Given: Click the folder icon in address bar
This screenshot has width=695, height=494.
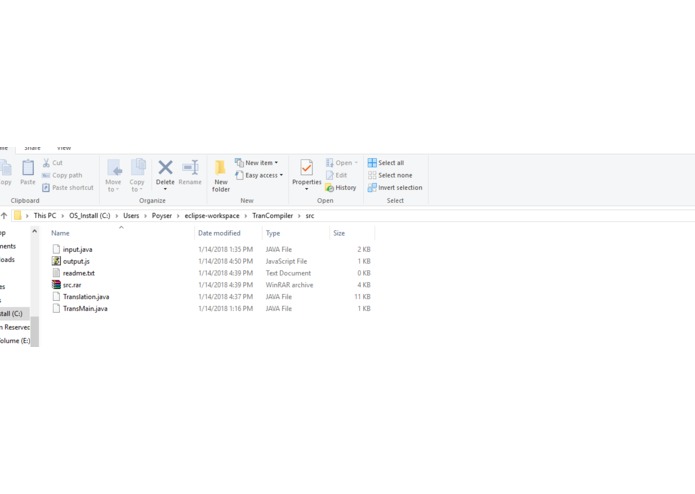Looking at the screenshot, I should [x=18, y=215].
